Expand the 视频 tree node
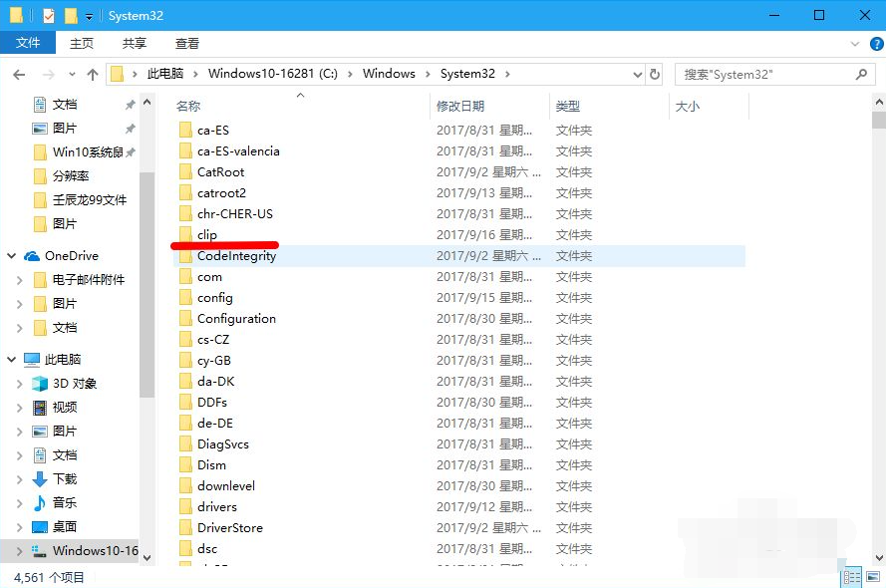 [x=19, y=408]
